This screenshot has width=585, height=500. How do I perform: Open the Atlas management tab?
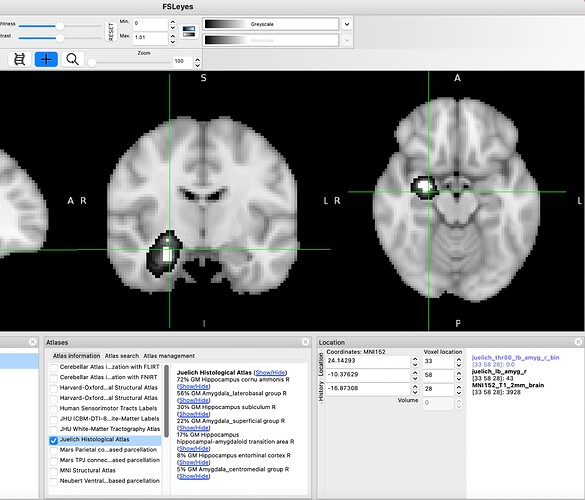[169, 356]
